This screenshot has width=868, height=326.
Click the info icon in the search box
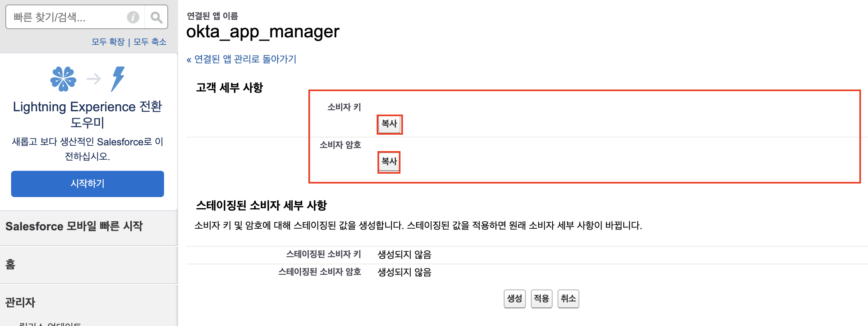133,17
